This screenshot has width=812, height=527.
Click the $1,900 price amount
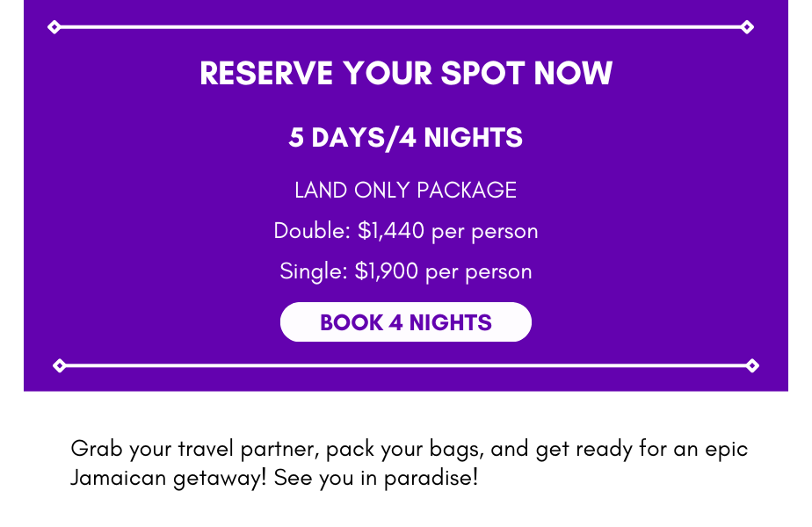387,271
